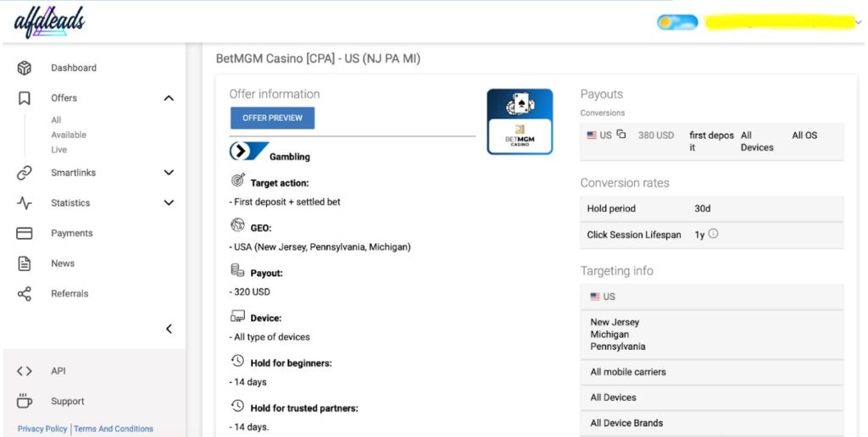Click the Device monitor icon
Viewport: 868px width, 437px height.
tap(237, 316)
